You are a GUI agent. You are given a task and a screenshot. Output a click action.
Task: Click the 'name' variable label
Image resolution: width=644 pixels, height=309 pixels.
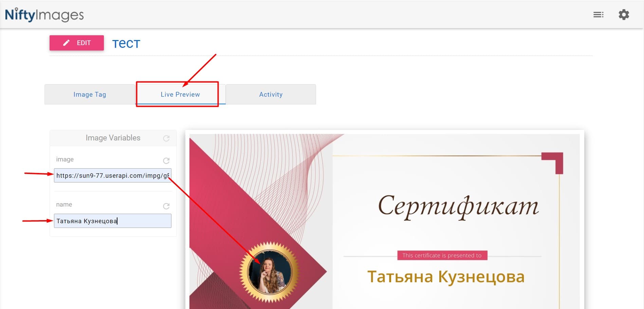point(64,205)
